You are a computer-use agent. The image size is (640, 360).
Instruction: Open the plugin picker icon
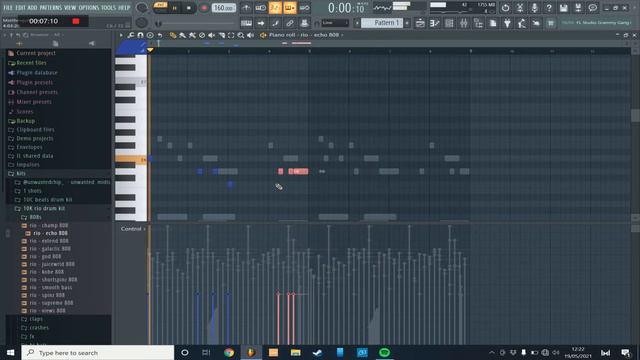pyautogui.click(x=507, y=23)
